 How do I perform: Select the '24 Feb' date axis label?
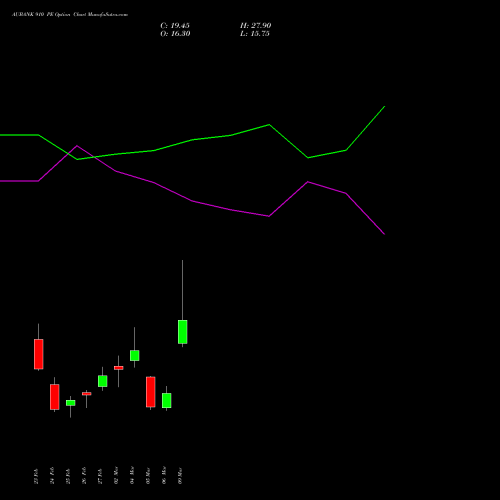click(52, 476)
